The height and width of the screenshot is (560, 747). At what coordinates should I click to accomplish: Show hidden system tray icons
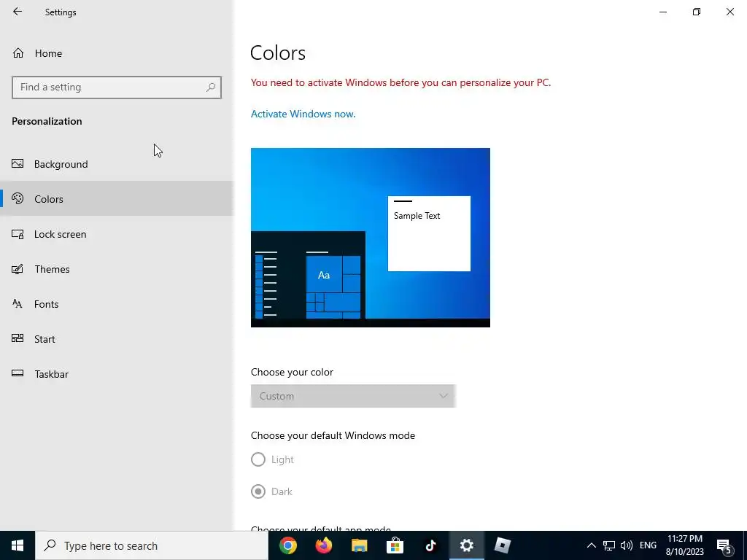tap(591, 545)
